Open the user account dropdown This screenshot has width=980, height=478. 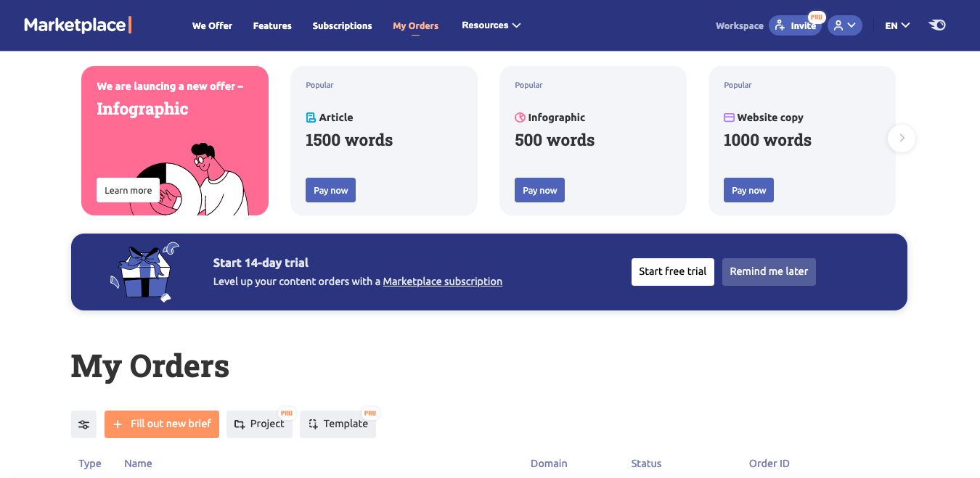[x=844, y=25]
